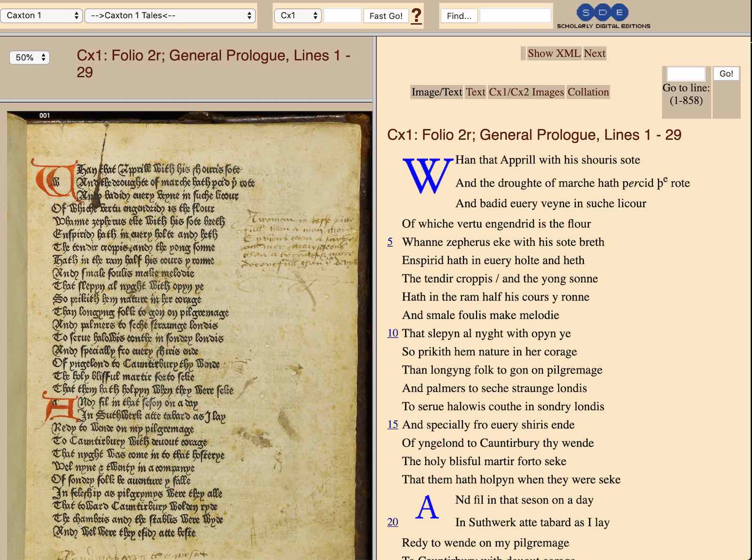Viewport: 752px width, 560px height.
Task: Open line number 20 link
Action: 393,522
